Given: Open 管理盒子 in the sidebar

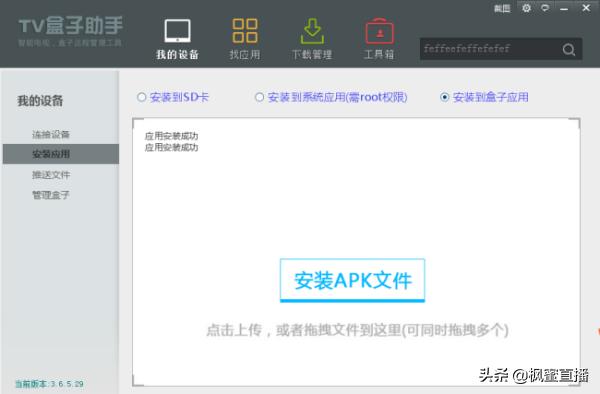Looking at the screenshot, I should coord(51,195).
